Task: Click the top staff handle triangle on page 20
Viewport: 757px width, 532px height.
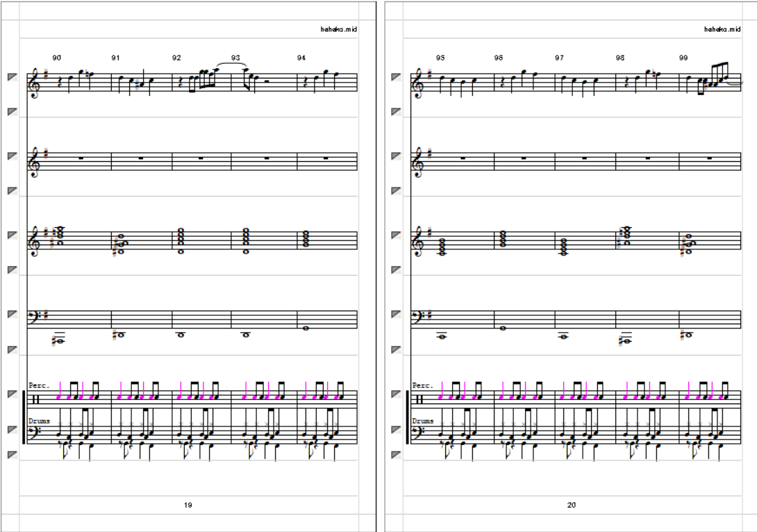Action: (x=396, y=77)
